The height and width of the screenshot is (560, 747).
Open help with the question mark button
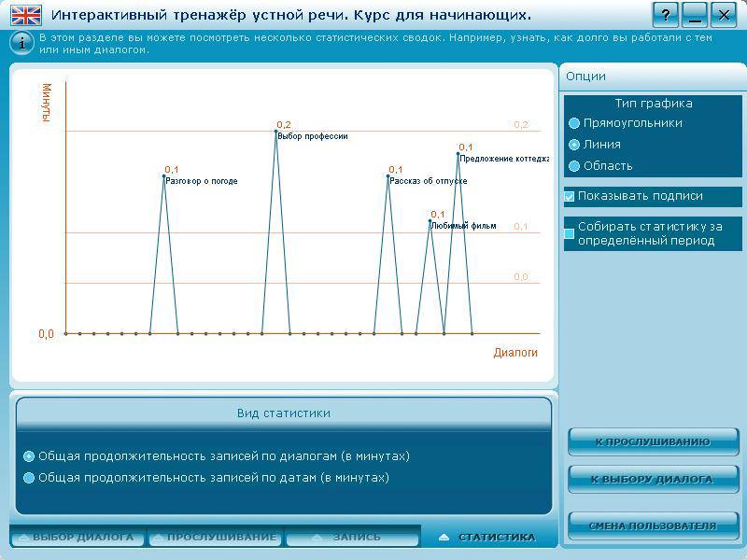pyautogui.click(x=664, y=15)
